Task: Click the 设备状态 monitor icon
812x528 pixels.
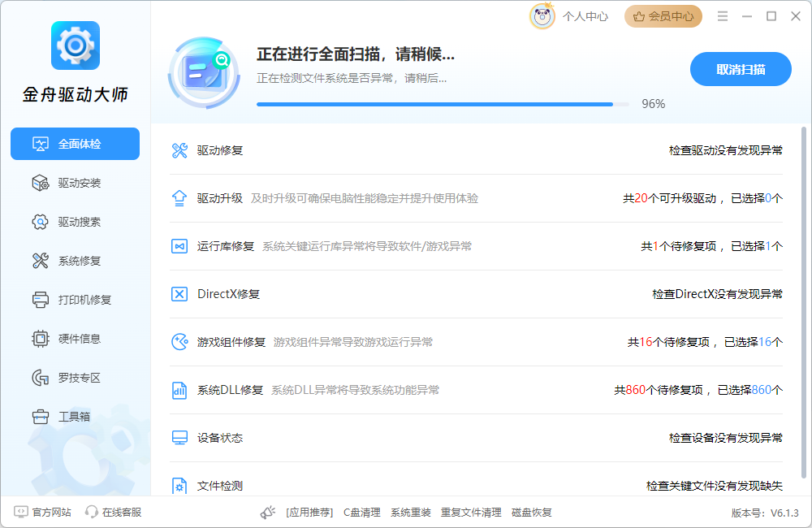Action: point(179,438)
